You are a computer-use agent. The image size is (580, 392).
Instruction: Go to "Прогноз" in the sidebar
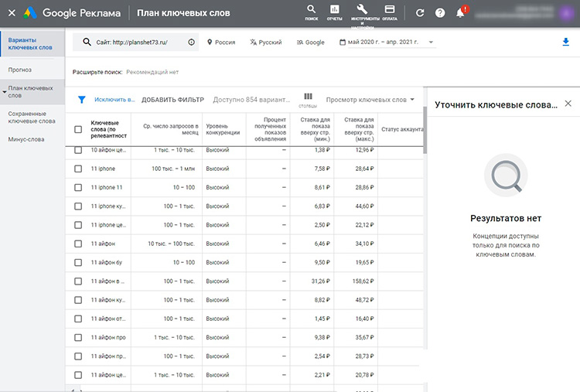pyautogui.click(x=20, y=70)
